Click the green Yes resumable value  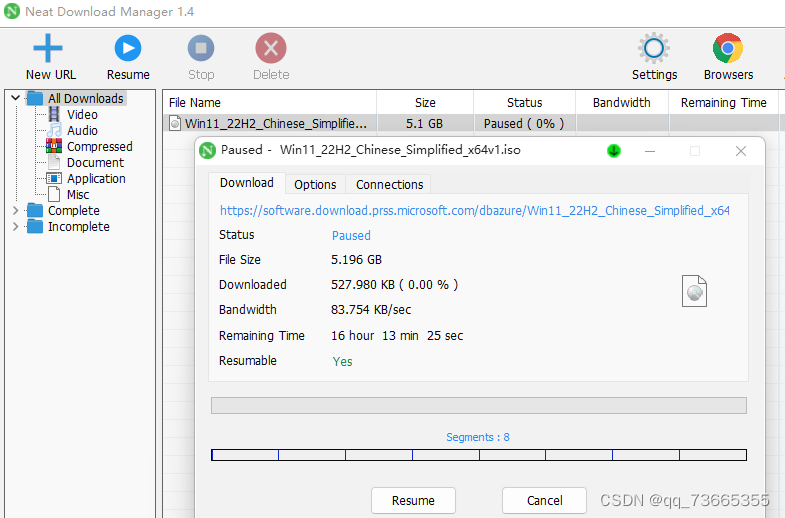[342, 361]
